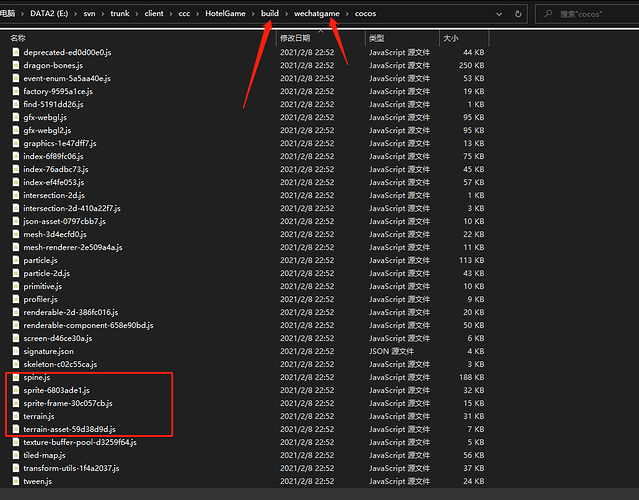
Task: Click the refresh icon in address bar
Action: pos(518,14)
